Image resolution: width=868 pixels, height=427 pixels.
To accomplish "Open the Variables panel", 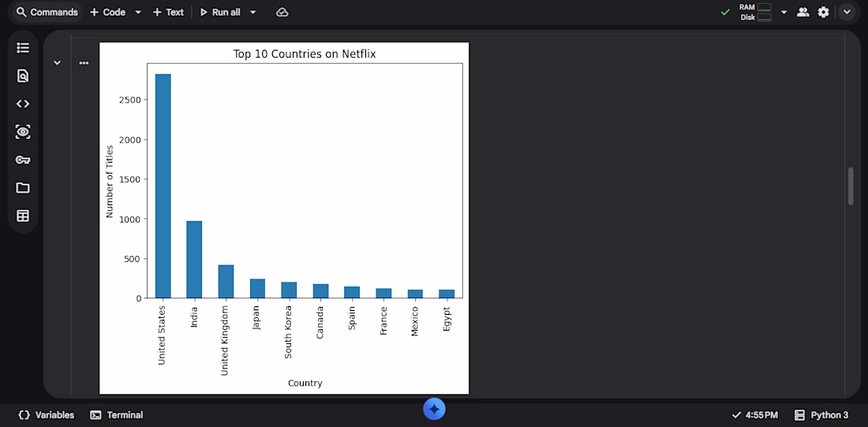I will (47, 415).
